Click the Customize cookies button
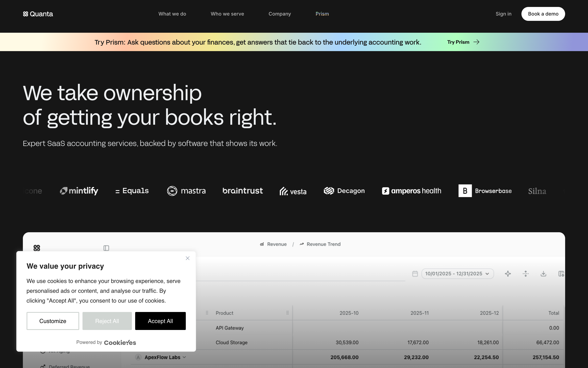Screen dimensions: 588x368 pyautogui.click(x=53, y=321)
